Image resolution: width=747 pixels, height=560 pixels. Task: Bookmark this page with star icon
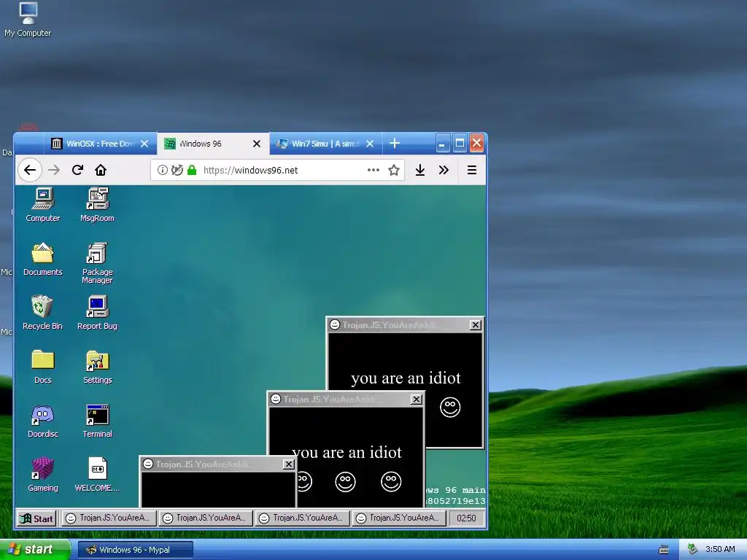[393, 170]
